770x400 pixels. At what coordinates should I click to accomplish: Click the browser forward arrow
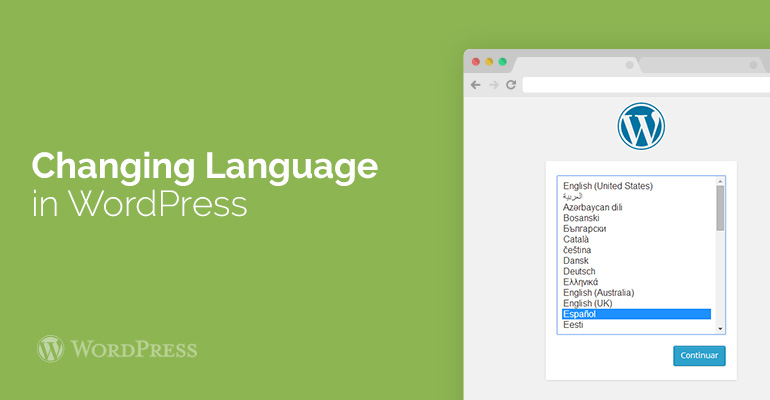(x=494, y=85)
